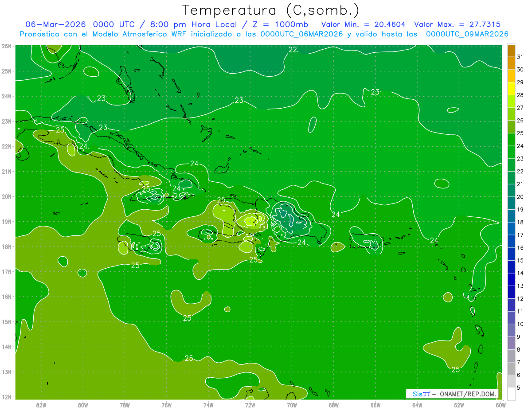Image resolution: width=532 pixels, height=411 pixels.
Task: Pick the deep blue legend swatch between 13 and 14
Action: pyautogui.click(x=511, y=279)
